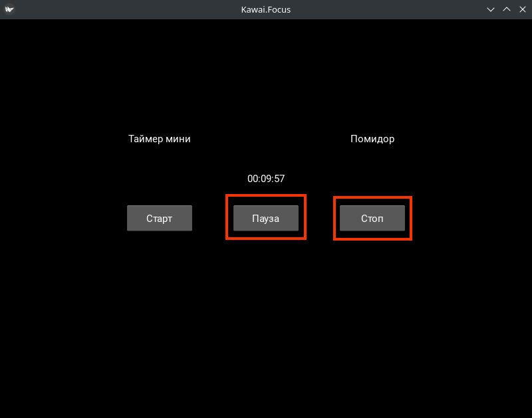
Task: Halt the running session via Стоп
Action: (x=372, y=218)
